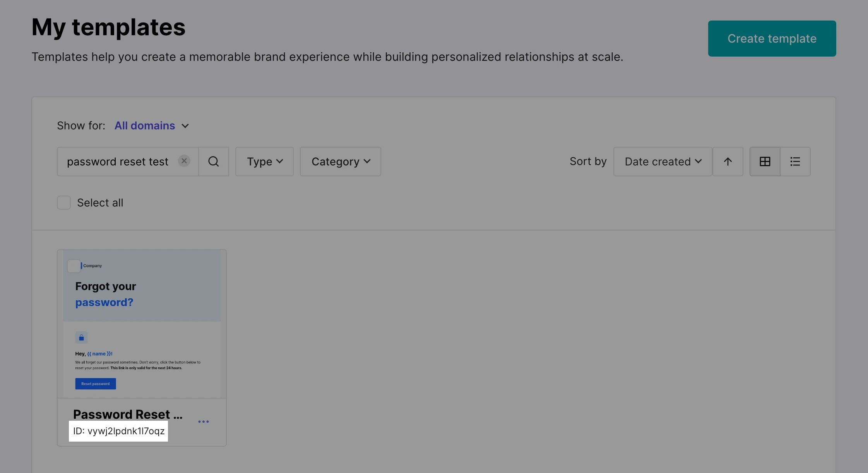The height and width of the screenshot is (473, 868).
Task: Switch to list view
Action: [x=795, y=162]
